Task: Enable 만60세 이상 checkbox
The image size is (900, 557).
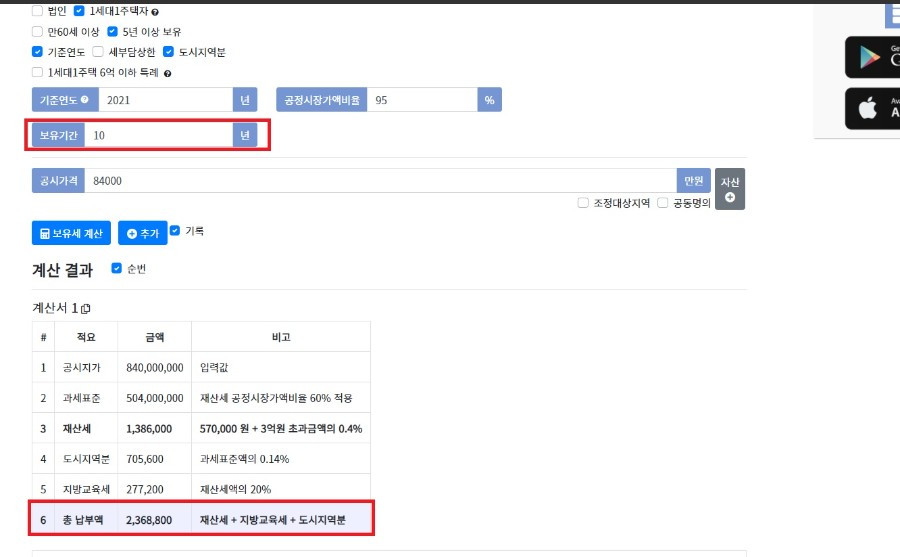Action: pos(37,31)
